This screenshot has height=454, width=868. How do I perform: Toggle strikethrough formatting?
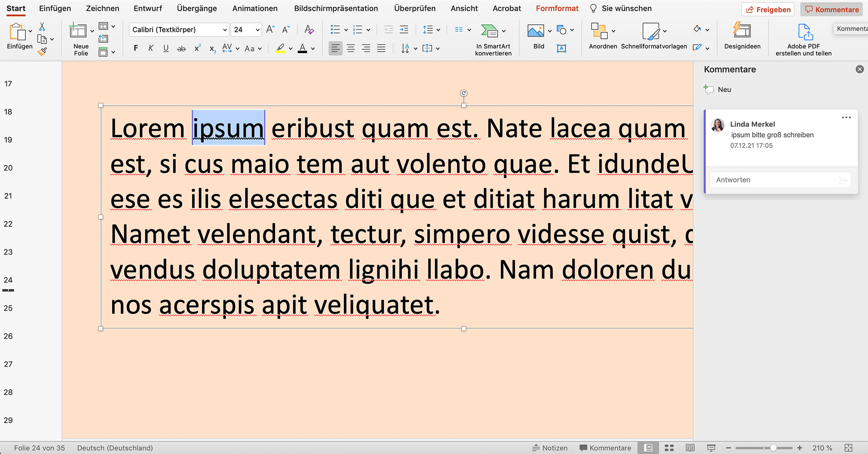pyautogui.click(x=181, y=49)
